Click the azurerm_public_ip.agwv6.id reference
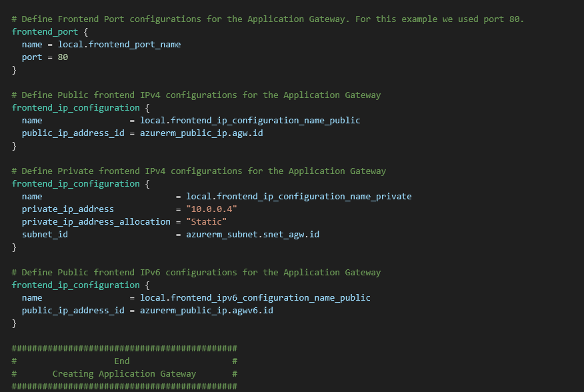This screenshot has height=392, width=584. click(206, 311)
